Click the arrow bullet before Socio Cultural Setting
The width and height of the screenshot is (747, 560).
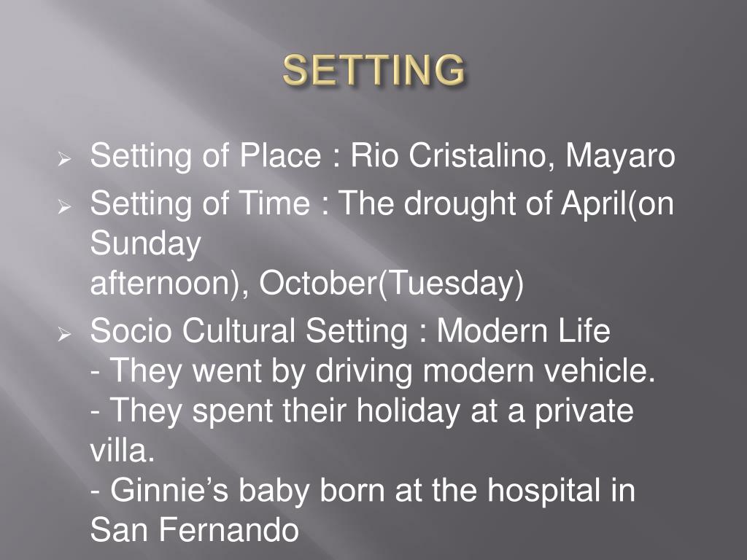click(64, 334)
